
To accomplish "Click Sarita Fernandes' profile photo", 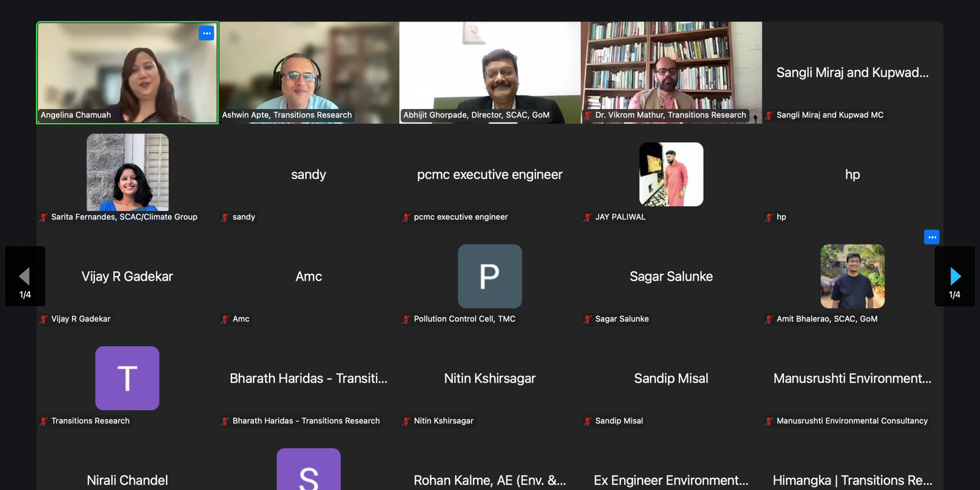I will click(x=127, y=172).
